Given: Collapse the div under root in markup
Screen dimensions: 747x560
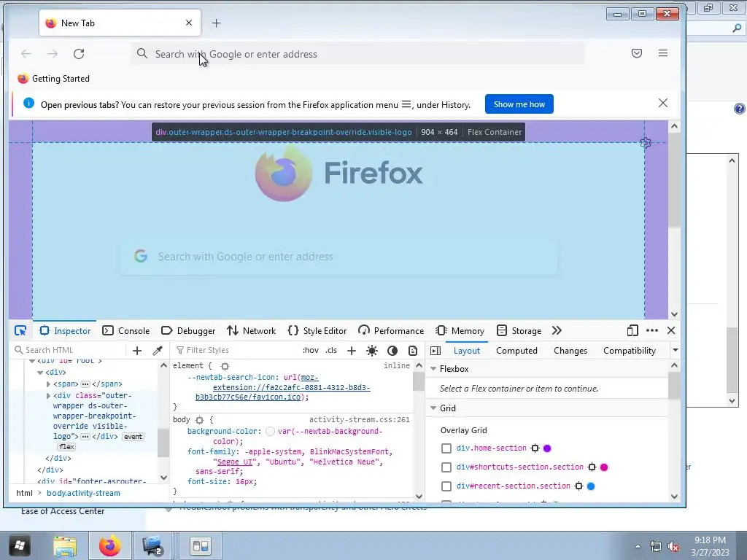Looking at the screenshot, I should point(40,373).
